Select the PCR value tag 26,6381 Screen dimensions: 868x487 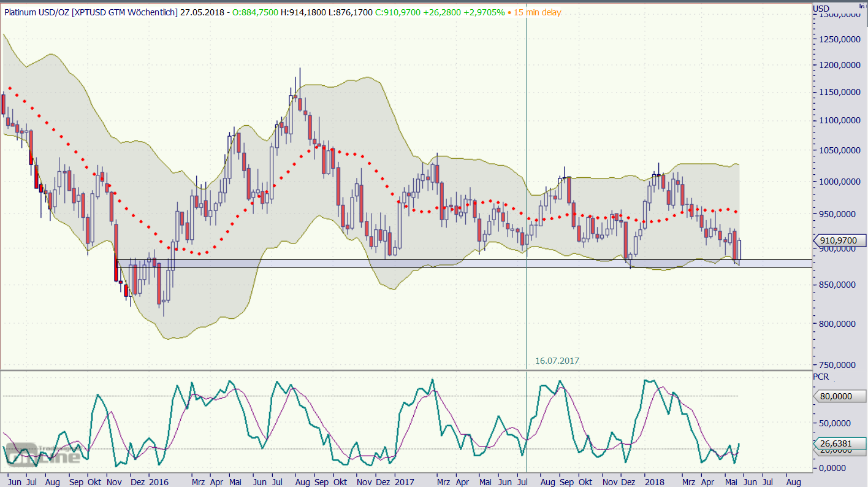pyautogui.click(x=838, y=443)
